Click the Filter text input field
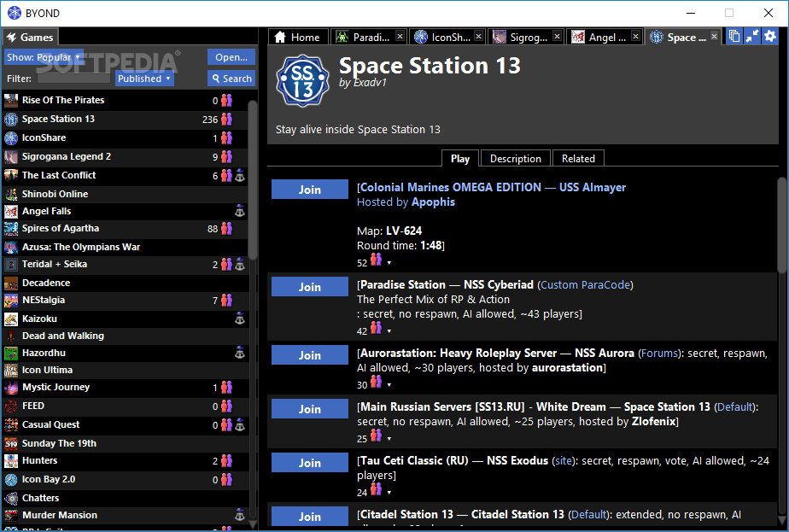789x532 pixels. click(73, 79)
